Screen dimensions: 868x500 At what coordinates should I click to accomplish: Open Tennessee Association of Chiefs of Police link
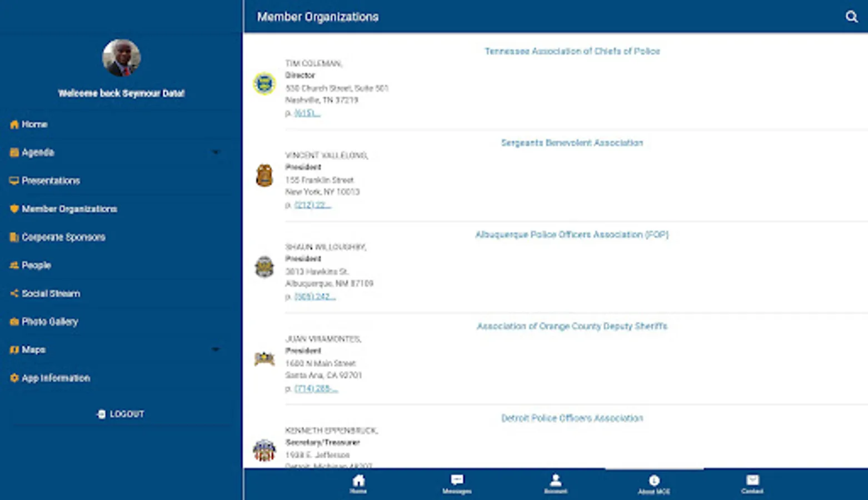(x=572, y=51)
